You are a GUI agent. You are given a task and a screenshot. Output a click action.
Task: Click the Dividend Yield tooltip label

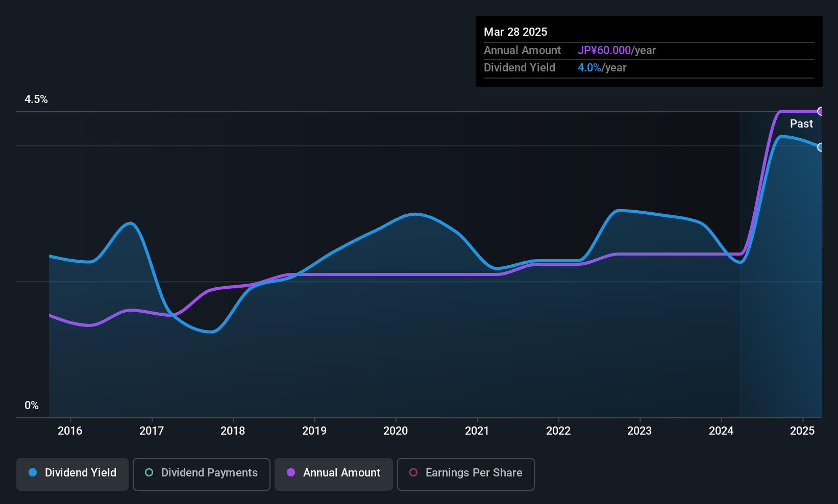520,67
